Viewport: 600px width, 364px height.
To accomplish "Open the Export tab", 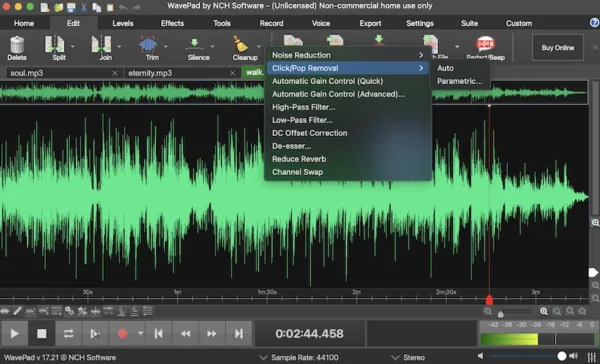I will 370,23.
